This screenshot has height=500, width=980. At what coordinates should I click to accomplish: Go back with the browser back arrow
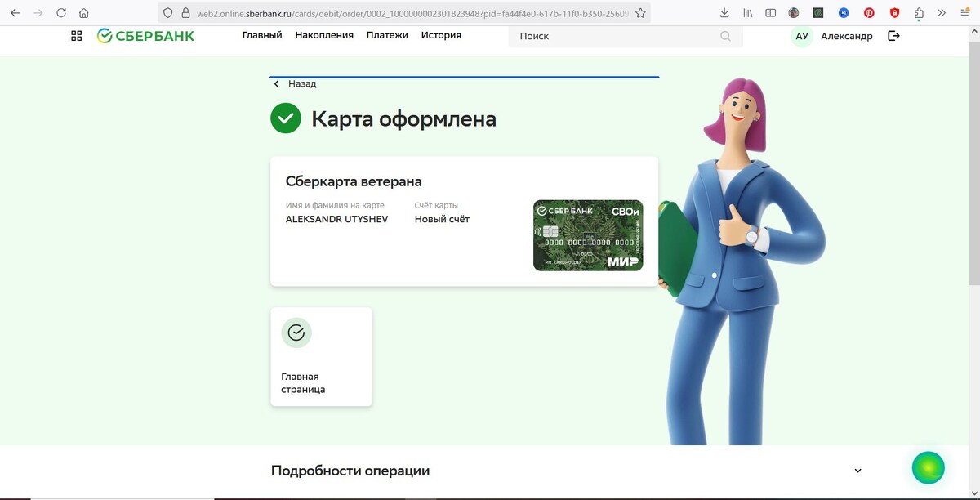[15, 13]
